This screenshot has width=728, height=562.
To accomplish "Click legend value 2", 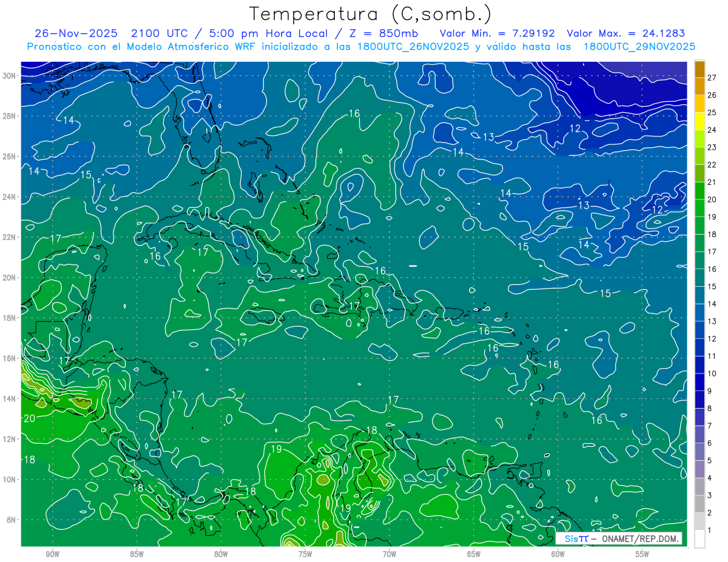I will [x=709, y=513].
